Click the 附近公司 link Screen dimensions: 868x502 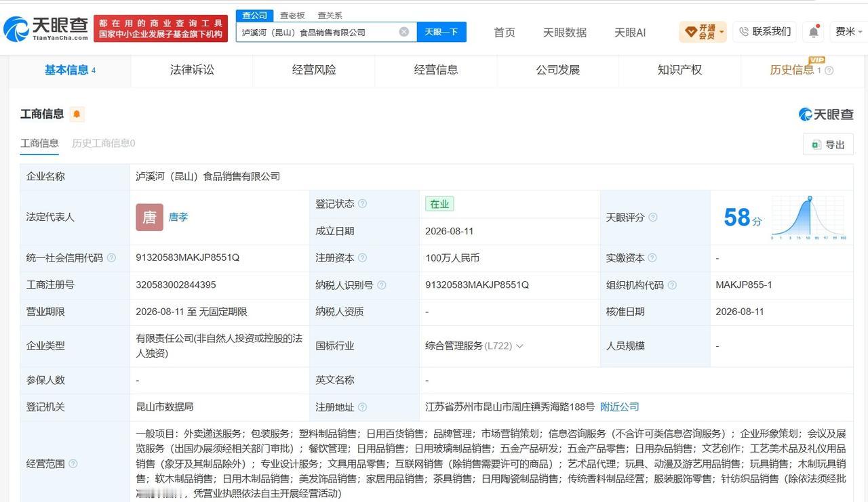point(620,407)
